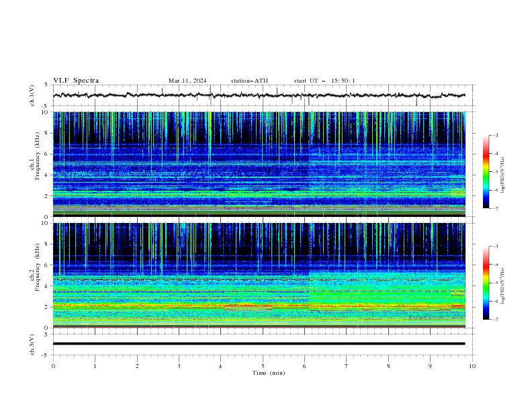Click time axis tick label "9"

(x=430, y=366)
